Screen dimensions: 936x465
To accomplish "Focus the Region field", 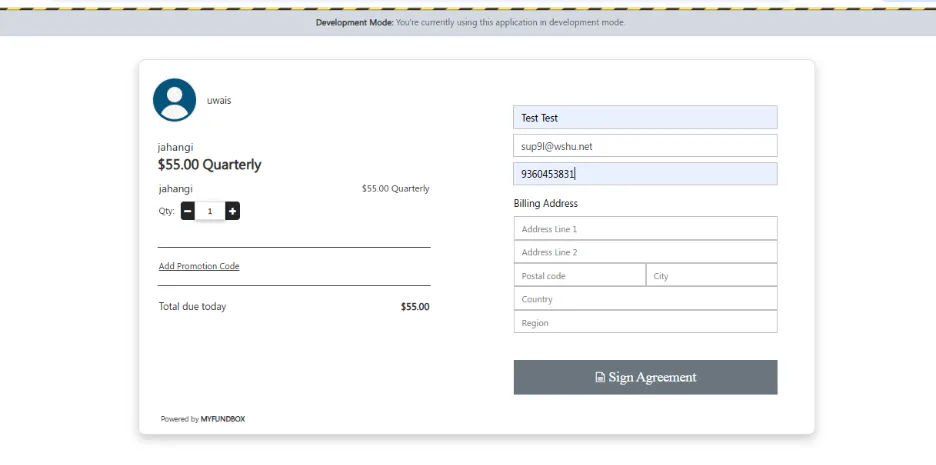I will coord(645,322).
